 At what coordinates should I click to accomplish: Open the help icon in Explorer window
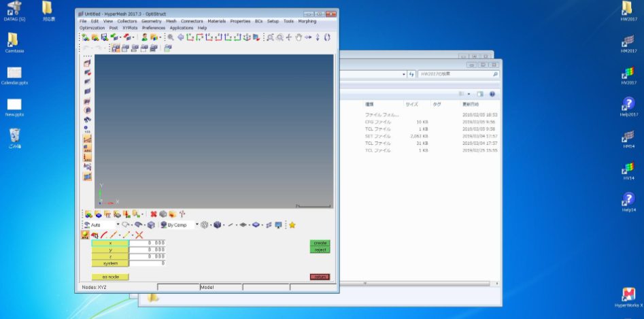click(x=492, y=94)
